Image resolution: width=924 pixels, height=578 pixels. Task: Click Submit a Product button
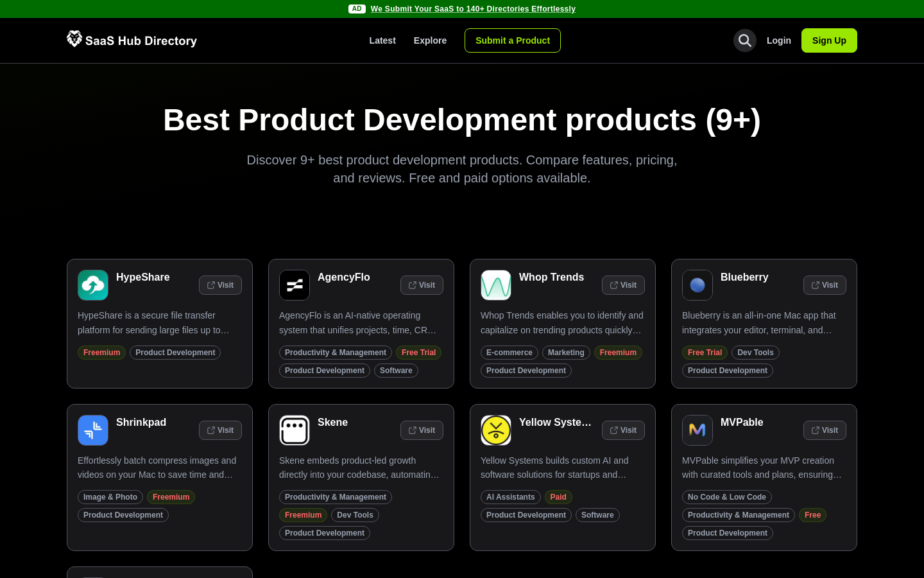513,40
